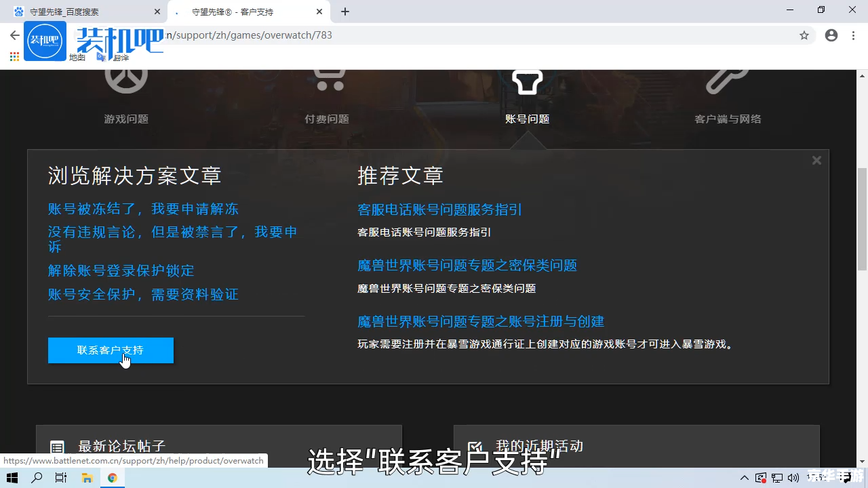Open a new tab with the plus button
Viewport: 868px width, 488px height.
[345, 12]
